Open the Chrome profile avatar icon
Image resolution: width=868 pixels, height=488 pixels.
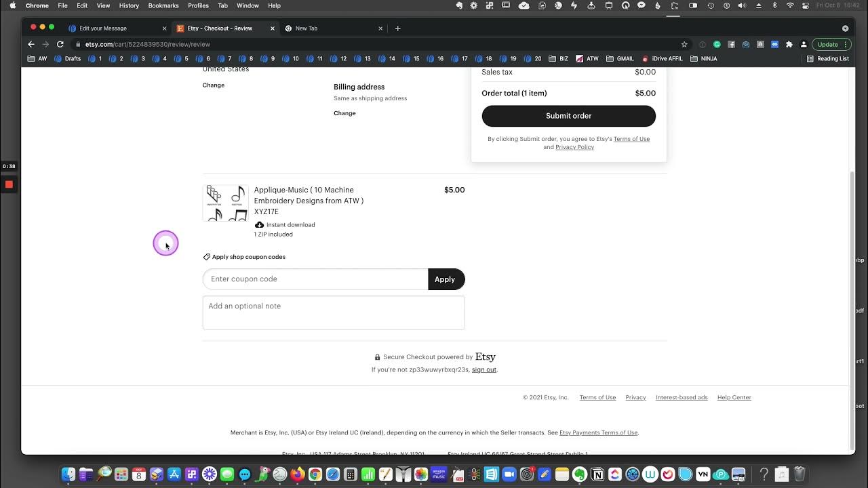point(804,44)
